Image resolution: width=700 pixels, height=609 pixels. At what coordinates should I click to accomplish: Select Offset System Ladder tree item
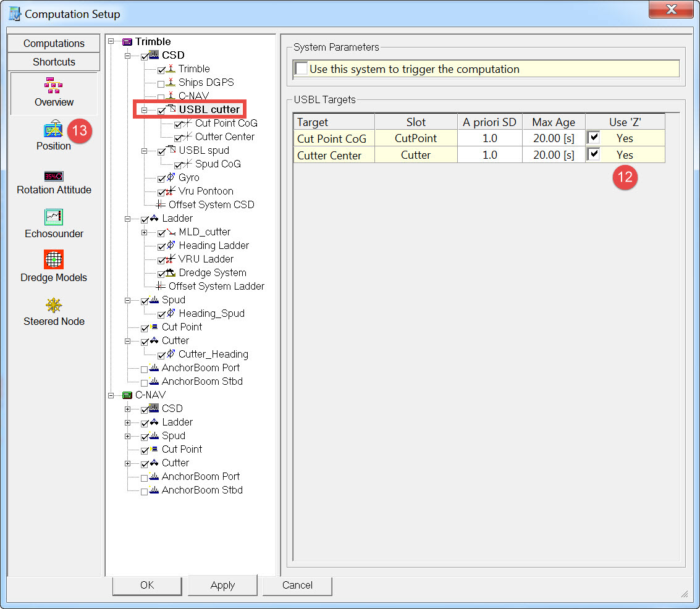click(x=216, y=287)
